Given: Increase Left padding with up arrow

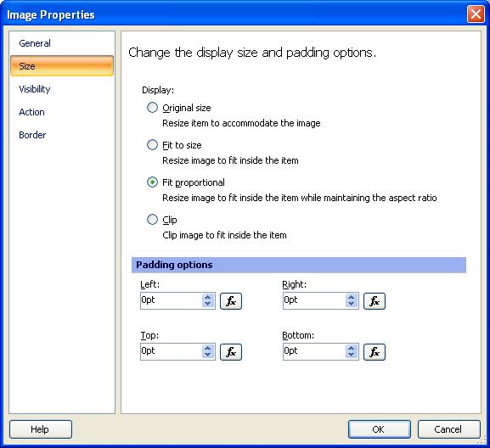Looking at the screenshot, I should click(x=208, y=297).
